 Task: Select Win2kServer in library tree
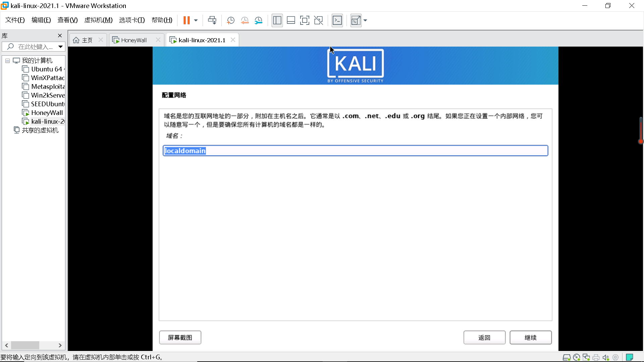tap(48, 95)
